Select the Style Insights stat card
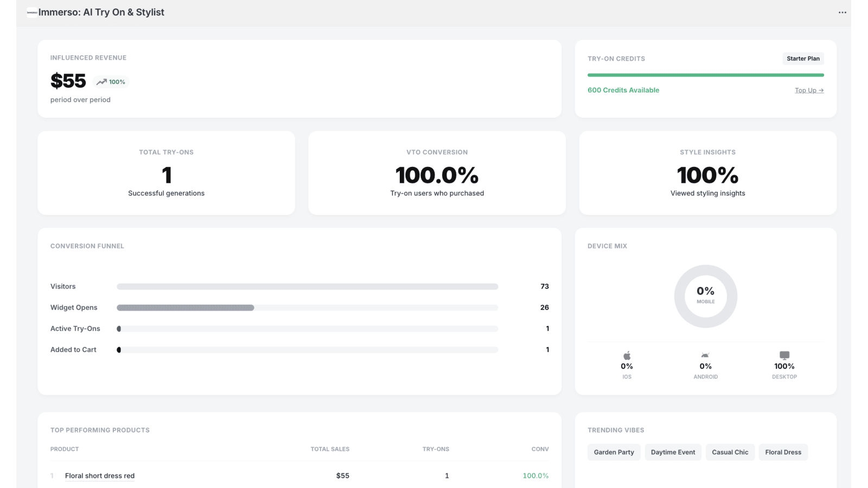The width and height of the screenshot is (868, 488). tap(707, 172)
